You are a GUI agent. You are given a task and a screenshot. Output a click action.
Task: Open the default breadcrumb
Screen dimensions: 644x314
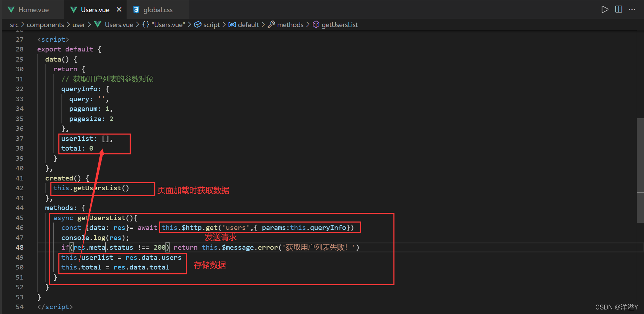tap(248, 25)
